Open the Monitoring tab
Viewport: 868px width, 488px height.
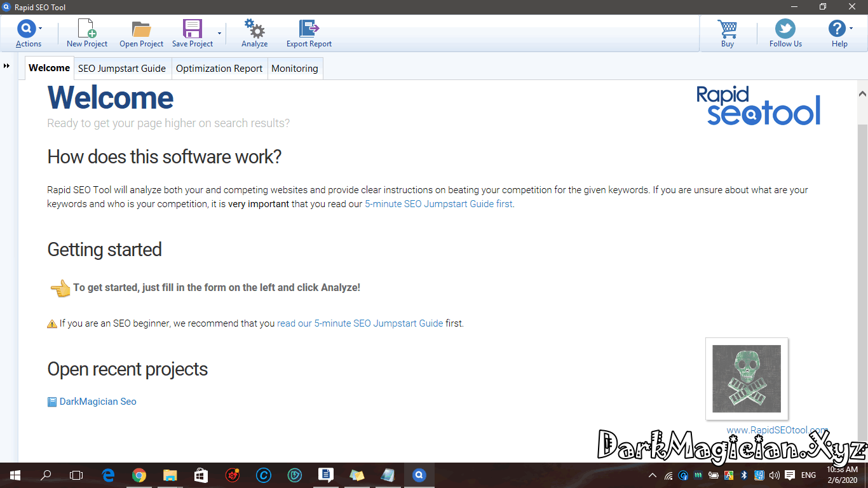pos(295,69)
